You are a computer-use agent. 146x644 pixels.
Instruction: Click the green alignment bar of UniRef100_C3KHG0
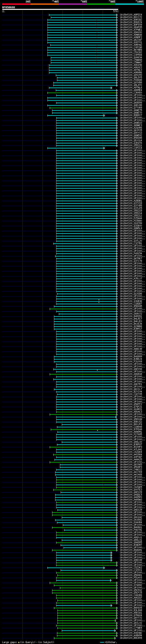(82, 93)
